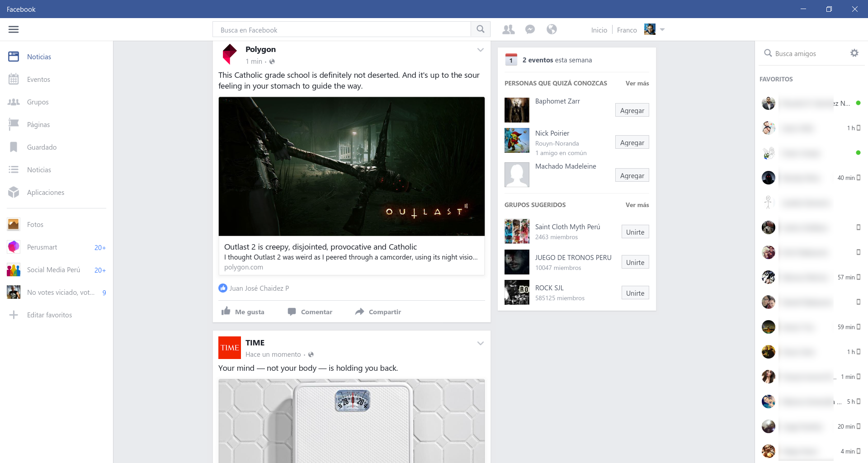Click Me gusta on Polygon post
868x463 pixels.
243,312
